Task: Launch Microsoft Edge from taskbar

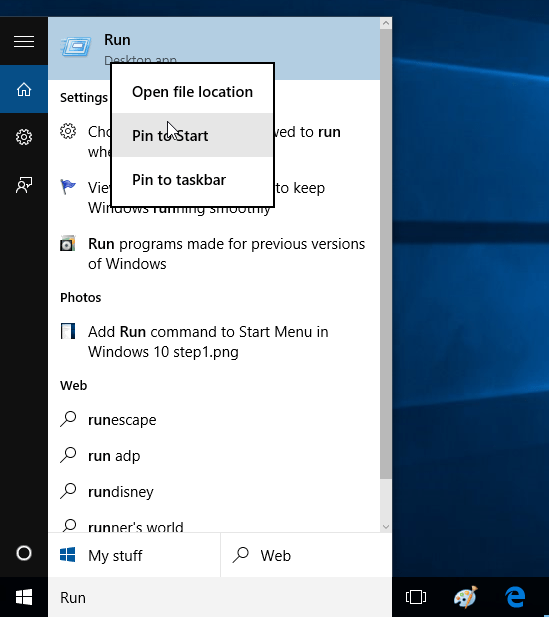Action: point(516,597)
